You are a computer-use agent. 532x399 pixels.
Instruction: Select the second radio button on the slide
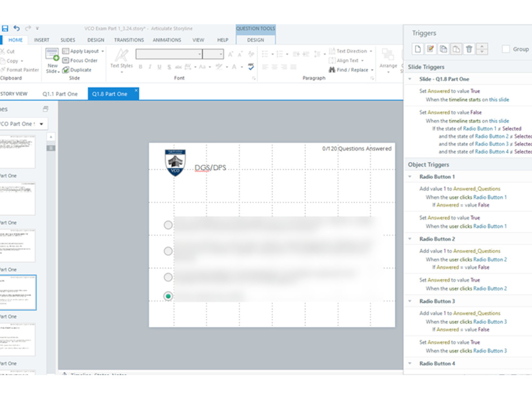(168, 251)
